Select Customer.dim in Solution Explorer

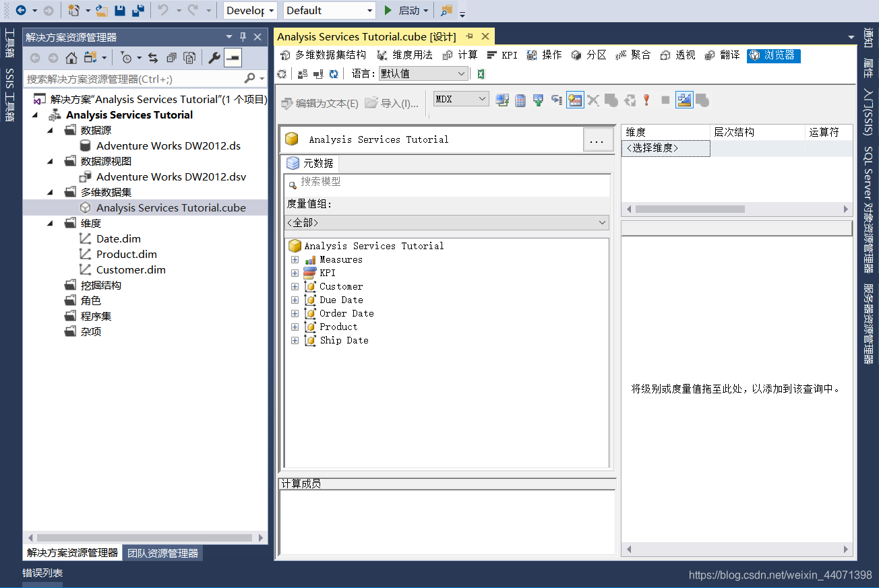[x=131, y=269]
